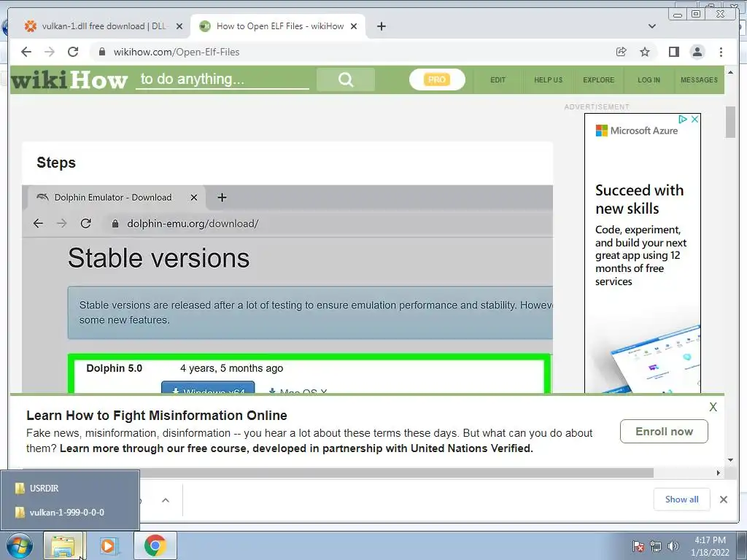Image resolution: width=747 pixels, height=560 pixels.
Task: Click the Chrome forward arrow
Action: coord(50,52)
